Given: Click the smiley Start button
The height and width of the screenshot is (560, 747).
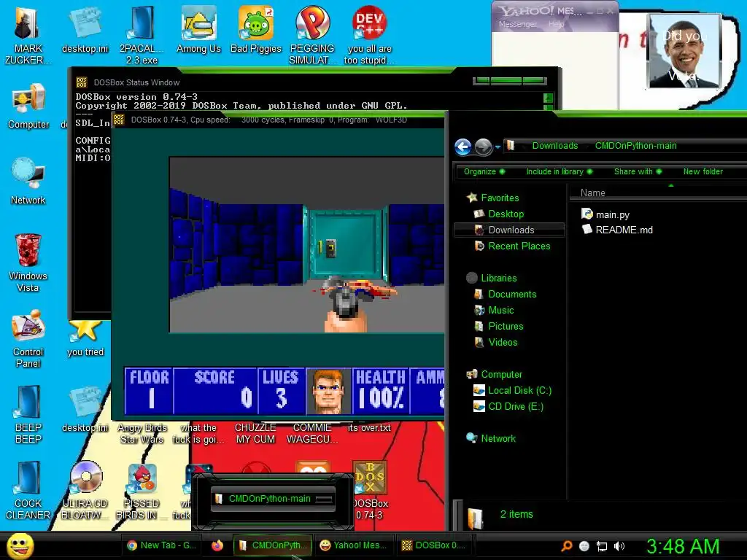Looking at the screenshot, I should [20, 545].
